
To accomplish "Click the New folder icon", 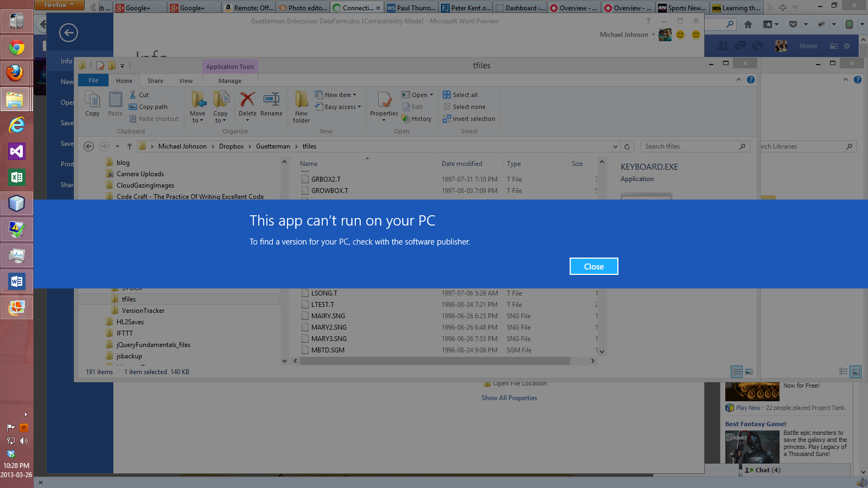I will (x=302, y=106).
